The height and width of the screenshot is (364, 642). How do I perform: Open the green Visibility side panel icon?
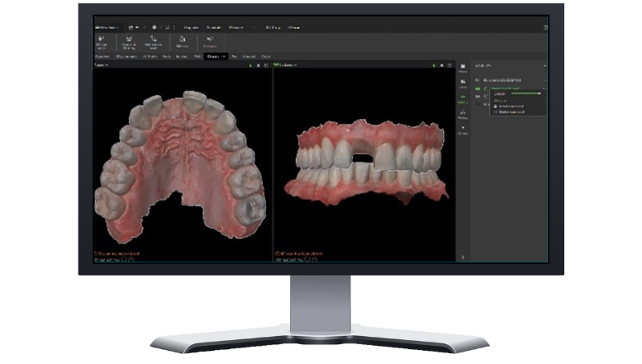pyautogui.click(x=463, y=99)
